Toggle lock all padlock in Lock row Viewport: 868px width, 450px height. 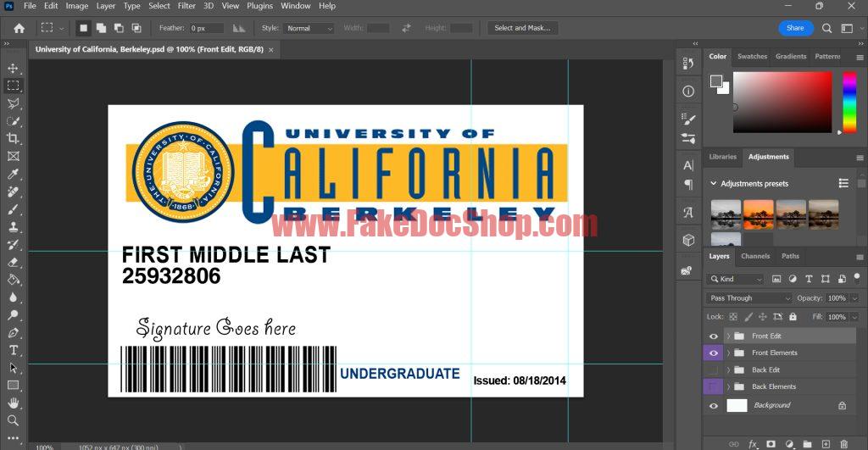coord(793,317)
